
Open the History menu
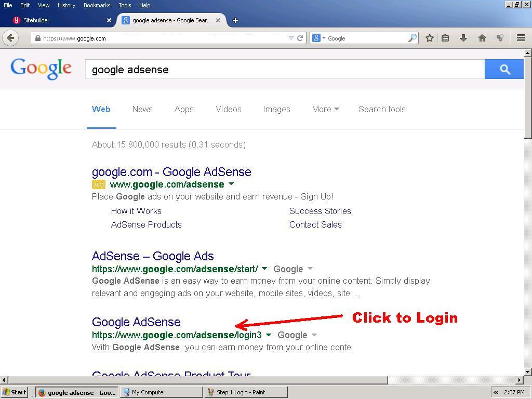pyautogui.click(x=66, y=5)
